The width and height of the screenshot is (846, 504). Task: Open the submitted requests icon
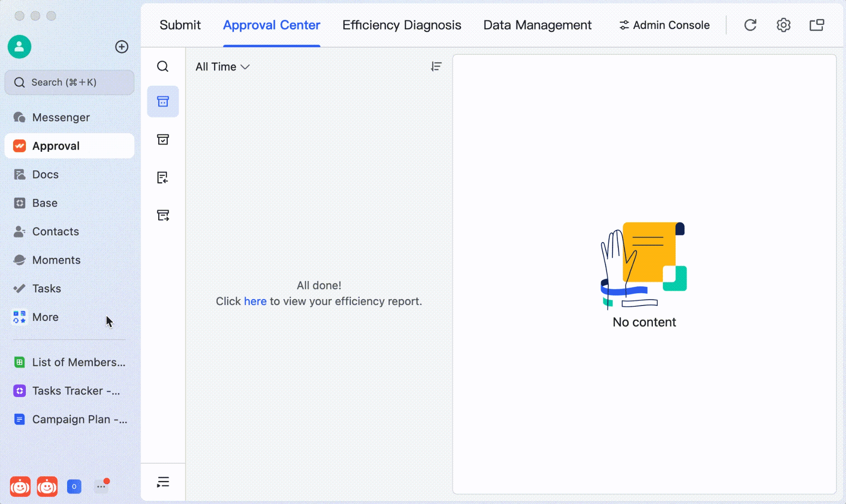coord(163,215)
